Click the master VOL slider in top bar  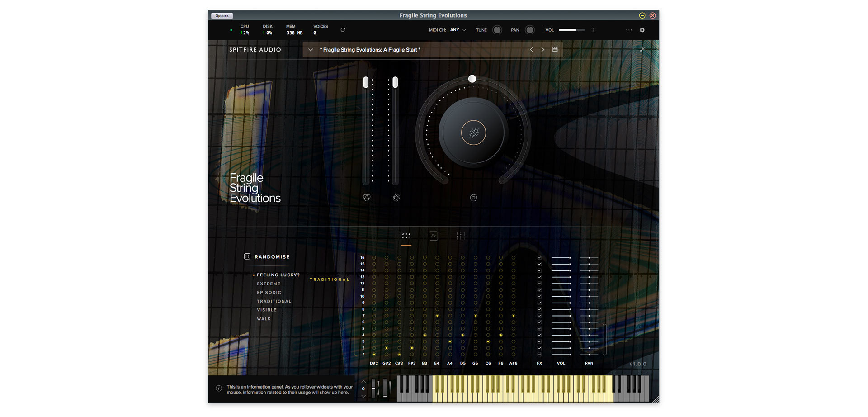click(572, 30)
